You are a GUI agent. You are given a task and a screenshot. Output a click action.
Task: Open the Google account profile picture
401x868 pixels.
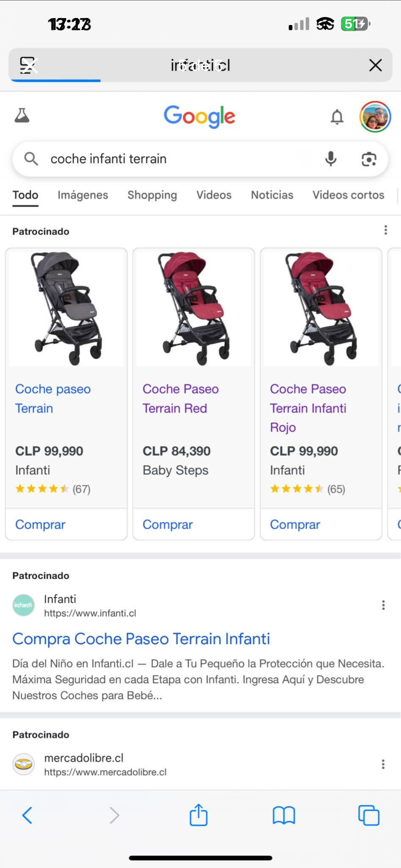tap(375, 117)
